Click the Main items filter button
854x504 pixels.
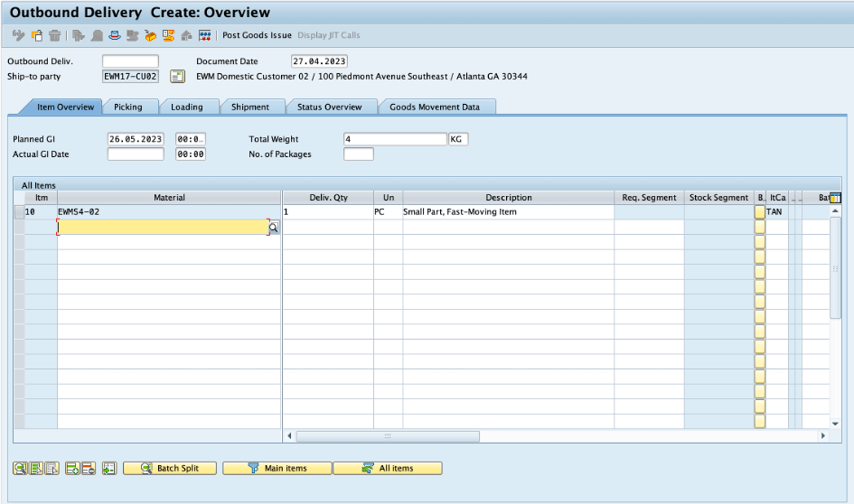click(x=277, y=468)
